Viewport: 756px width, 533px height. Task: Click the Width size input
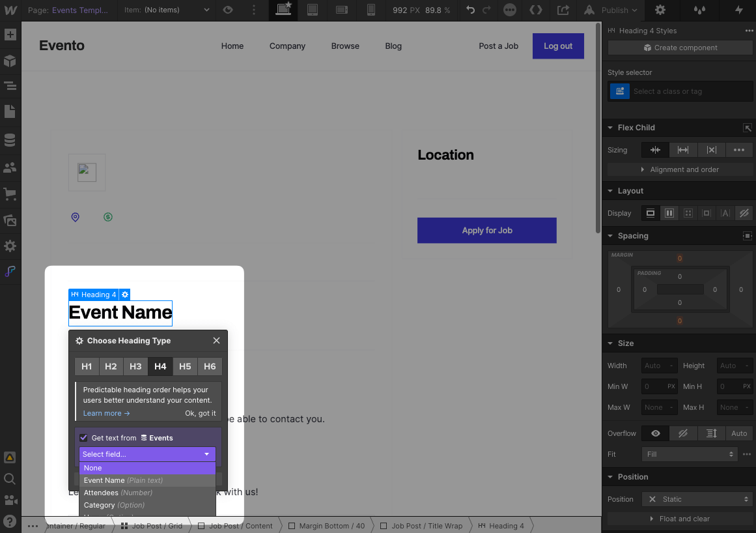659,366
